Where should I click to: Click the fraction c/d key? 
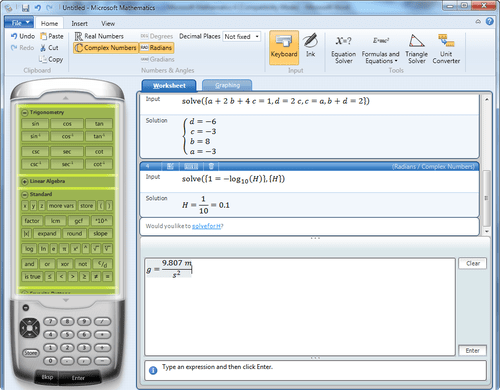click(x=103, y=264)
